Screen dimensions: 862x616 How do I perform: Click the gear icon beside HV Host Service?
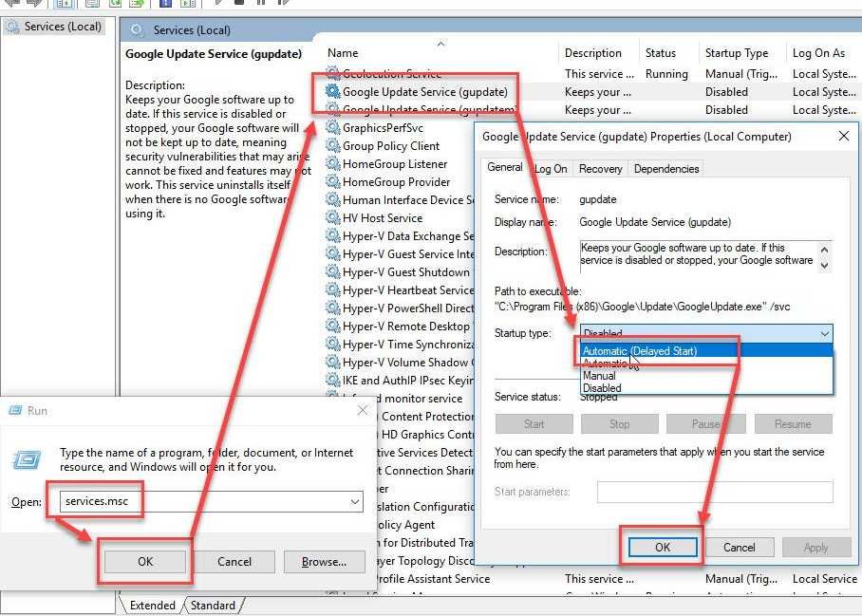[332, 217]
